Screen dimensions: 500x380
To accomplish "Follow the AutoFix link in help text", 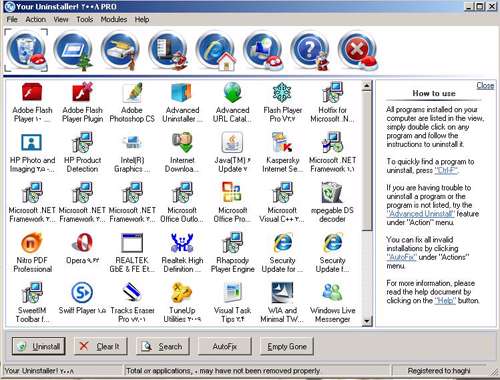I will (401, 257).
